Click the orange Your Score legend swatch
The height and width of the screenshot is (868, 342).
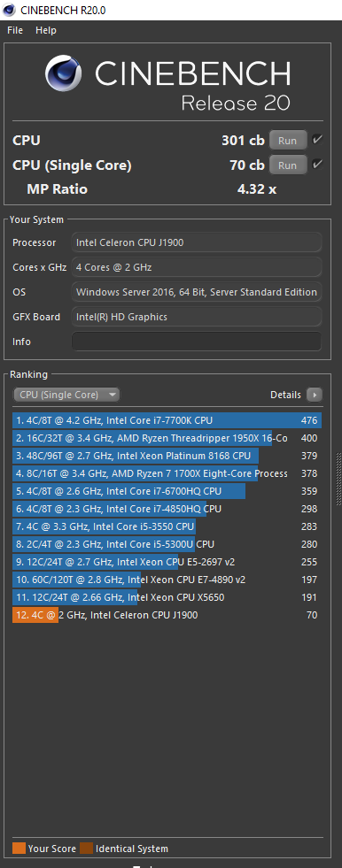19,849
